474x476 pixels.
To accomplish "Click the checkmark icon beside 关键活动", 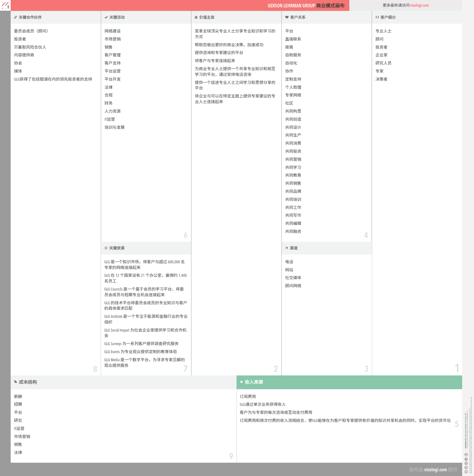I will [106, 17].
